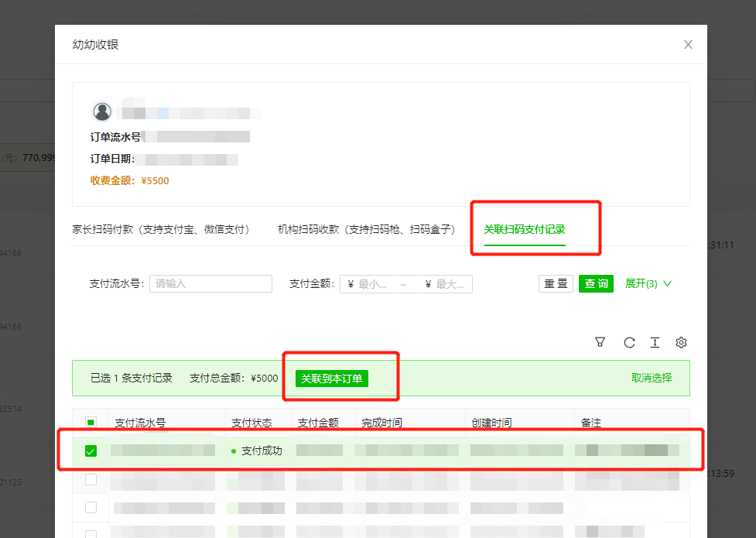Click 关联到本订单 button
The height and width of the screenshot is (538, 756).
pyautogui.click(x=332, y=379)
